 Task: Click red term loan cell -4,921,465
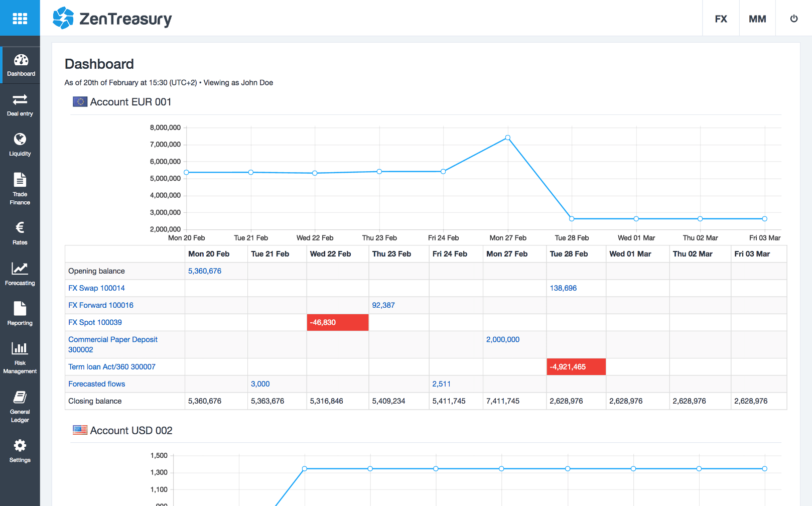[576, 367]
